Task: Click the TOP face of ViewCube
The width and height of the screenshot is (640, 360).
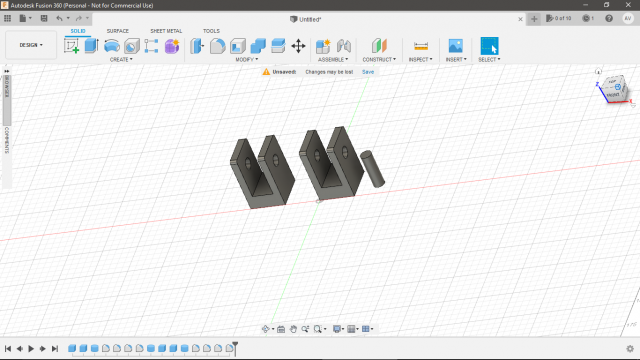Action: (613, 82)
